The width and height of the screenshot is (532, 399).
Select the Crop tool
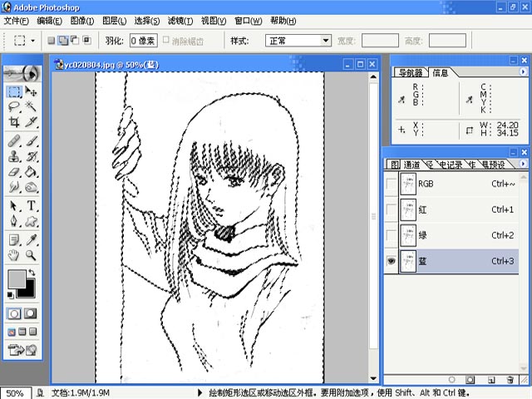tap(14, 122)
